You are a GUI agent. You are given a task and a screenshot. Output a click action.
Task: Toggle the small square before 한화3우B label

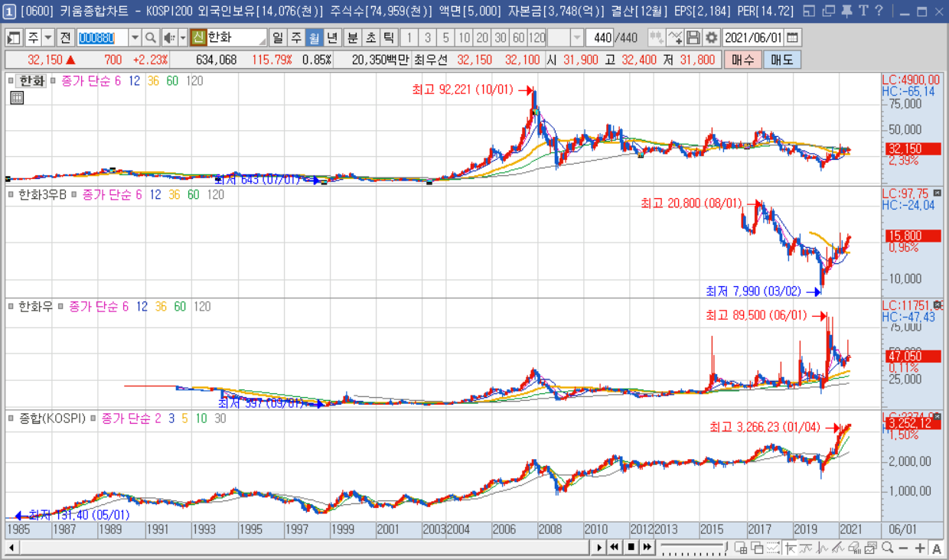(x=11, y=195)
